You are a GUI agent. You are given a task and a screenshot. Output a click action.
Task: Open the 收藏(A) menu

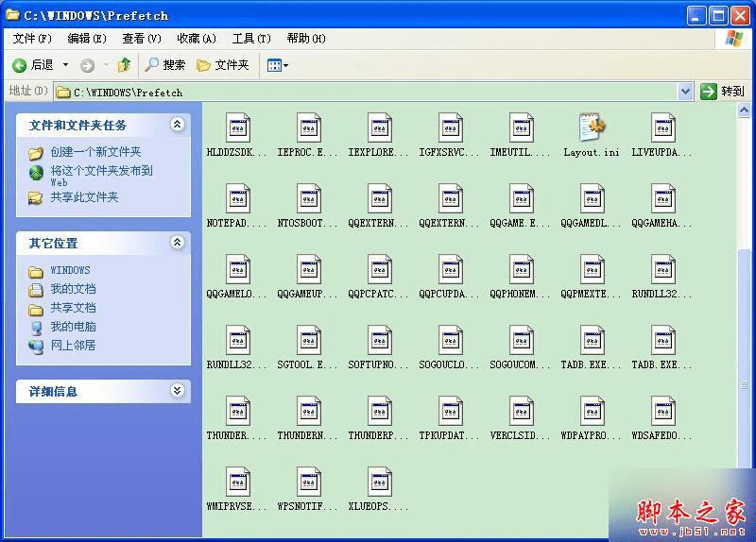coord(197,39)
